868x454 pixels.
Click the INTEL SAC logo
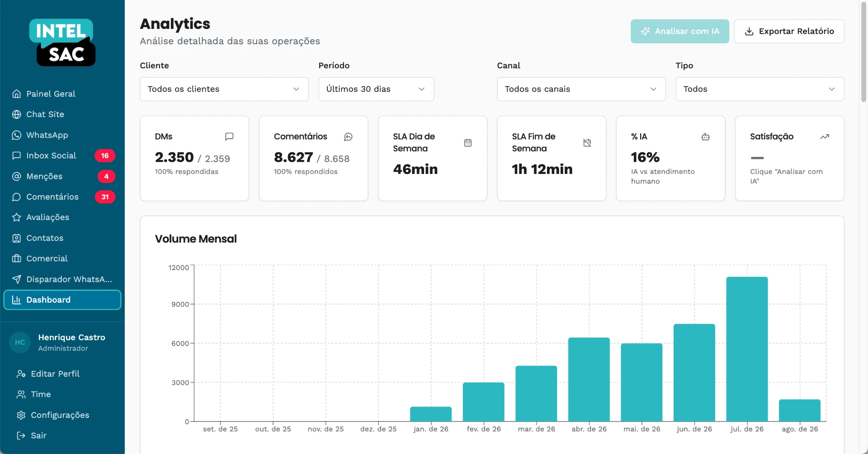(x=62, y=42)
